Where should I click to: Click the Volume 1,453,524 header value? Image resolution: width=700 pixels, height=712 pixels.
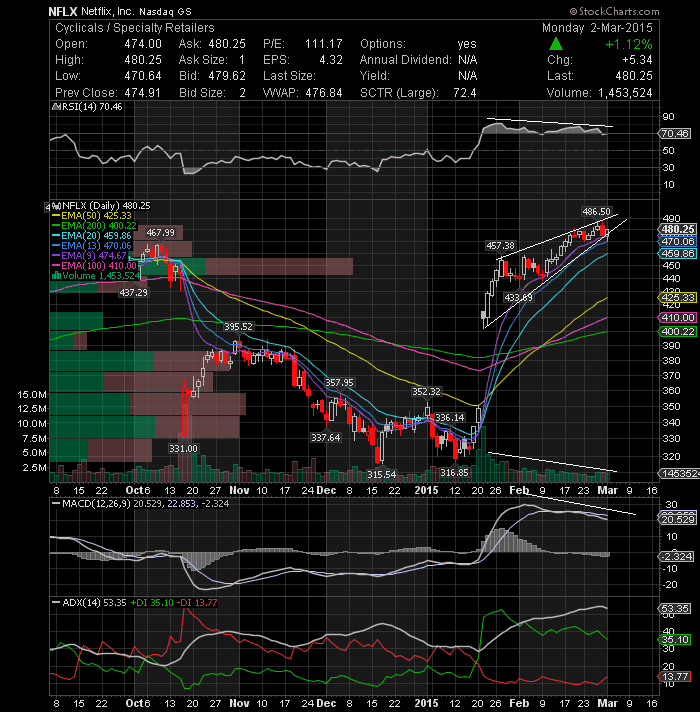[x=625, y=93]
